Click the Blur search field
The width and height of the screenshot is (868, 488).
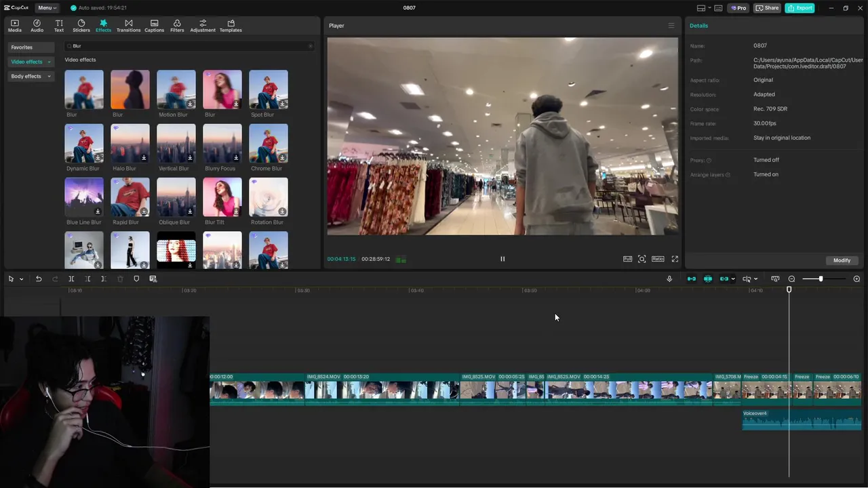189,46
